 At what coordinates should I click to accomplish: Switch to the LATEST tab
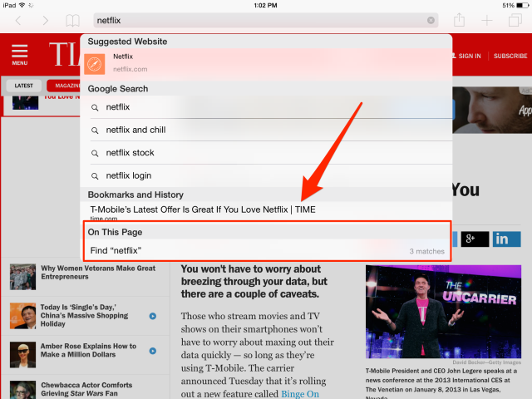(x=24, y=86)
